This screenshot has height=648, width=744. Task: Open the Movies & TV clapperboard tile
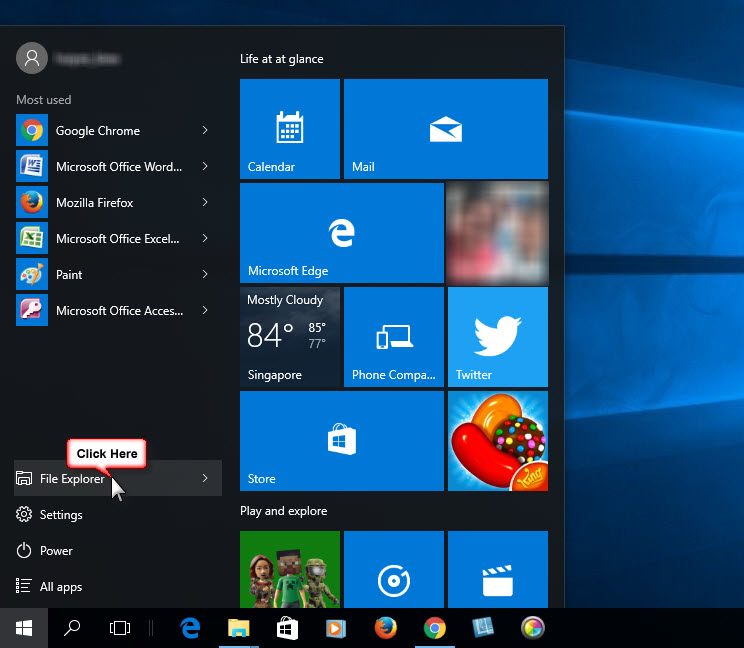[x=498, y=569]
